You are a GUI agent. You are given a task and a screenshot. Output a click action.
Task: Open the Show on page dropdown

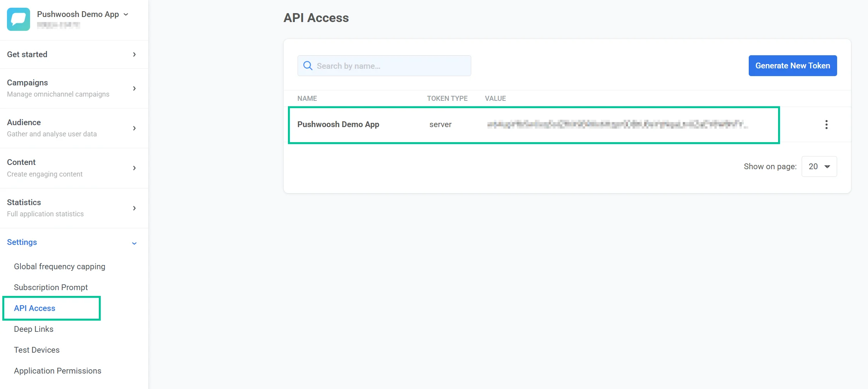[819, 166]
